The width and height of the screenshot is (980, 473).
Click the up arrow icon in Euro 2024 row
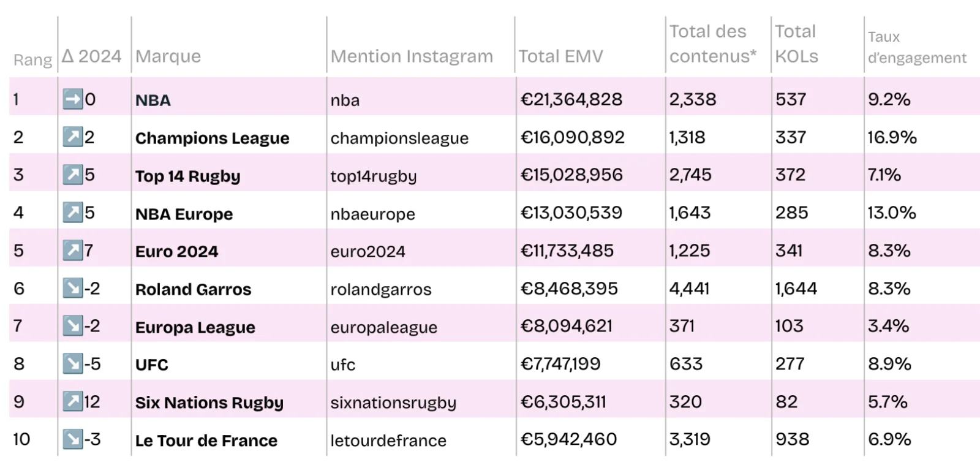[73, 251]
